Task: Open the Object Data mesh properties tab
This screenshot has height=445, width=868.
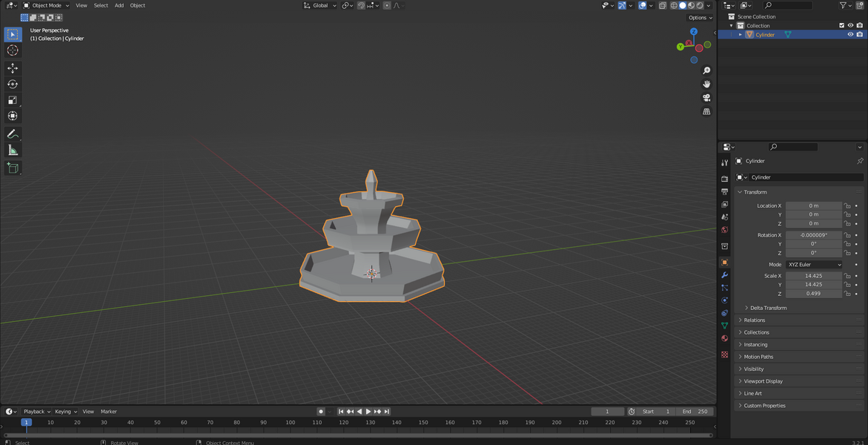Action: (725, 326)
